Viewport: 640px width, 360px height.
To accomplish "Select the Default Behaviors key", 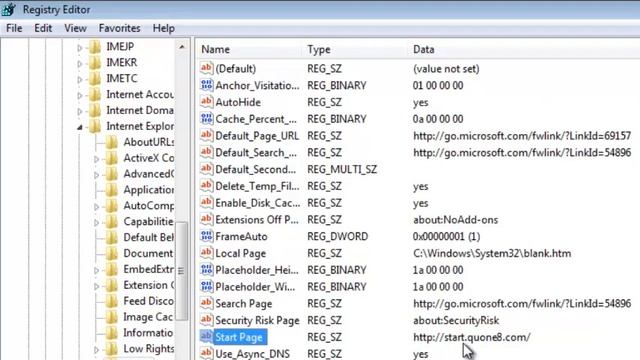I will click(149, 238).
